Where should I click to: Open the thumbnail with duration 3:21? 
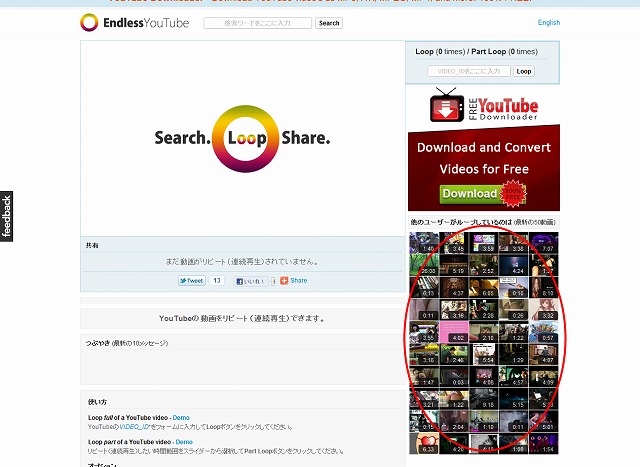click(x=424, y=399)
